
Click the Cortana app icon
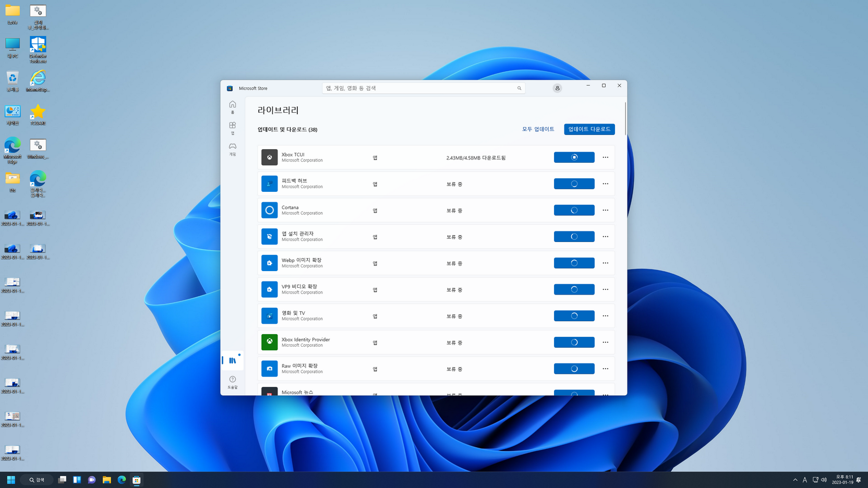[x=269, y=210]
